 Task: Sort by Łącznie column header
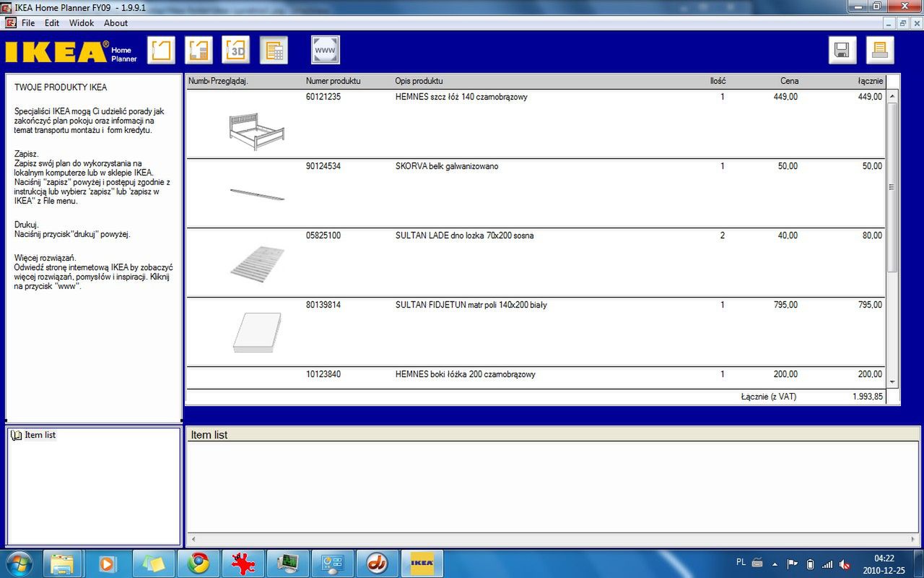coord(871,81)
